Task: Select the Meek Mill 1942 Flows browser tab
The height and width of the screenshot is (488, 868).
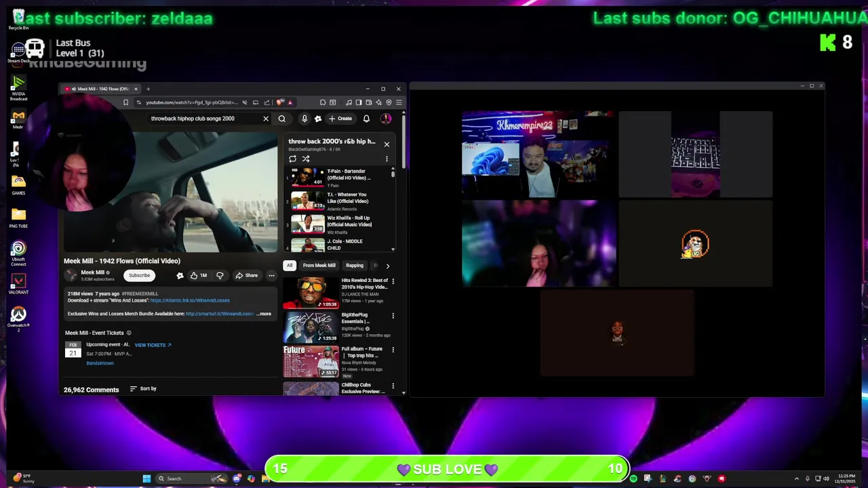Action: pyautogui.click(x=101, y=89)
